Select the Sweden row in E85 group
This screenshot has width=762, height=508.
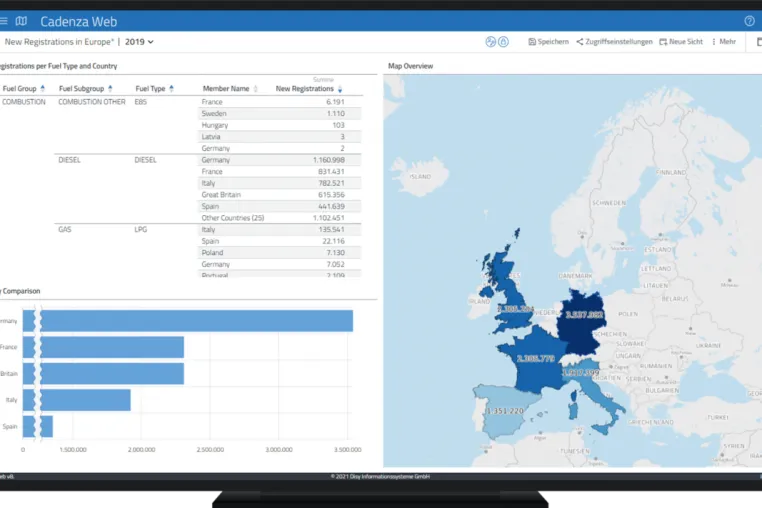pyautogui.click(x=280, y=113)
